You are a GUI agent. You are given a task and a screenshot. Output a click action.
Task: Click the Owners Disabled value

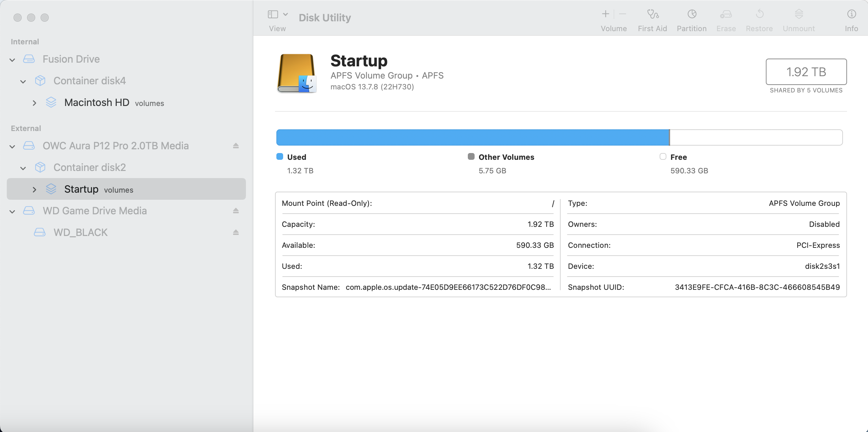click(824, 224)
